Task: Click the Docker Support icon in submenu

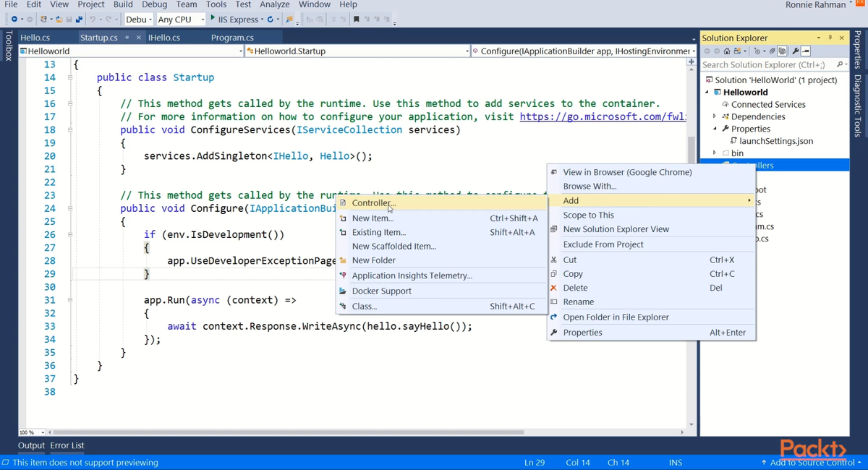Action: coord(343,291)
